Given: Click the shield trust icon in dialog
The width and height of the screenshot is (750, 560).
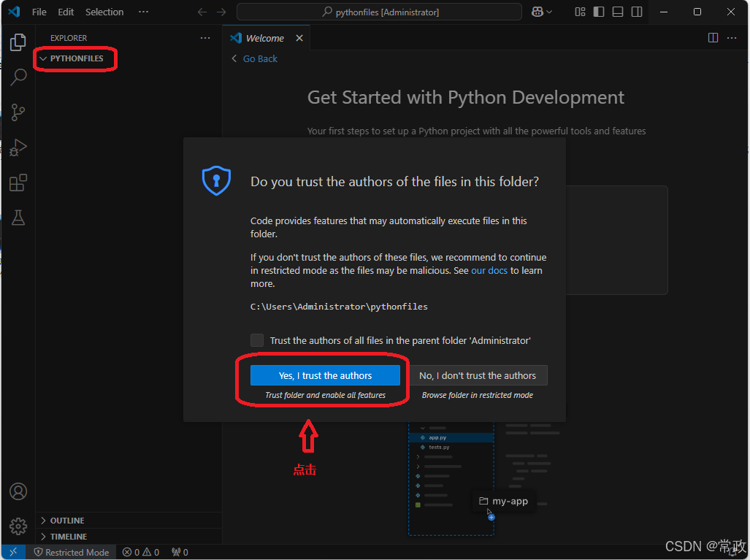Looking at the screenshot, I should point(216,180).
